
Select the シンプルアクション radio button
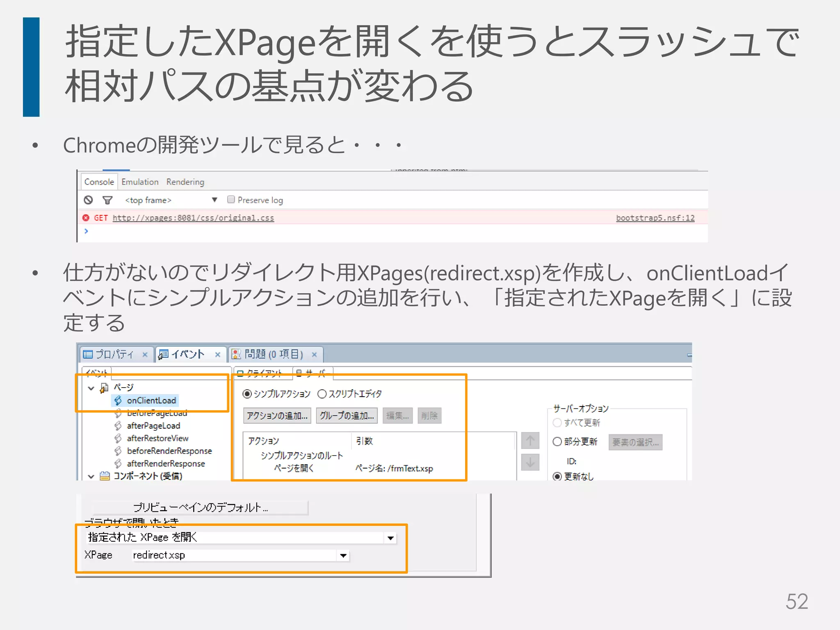point(247,394)
